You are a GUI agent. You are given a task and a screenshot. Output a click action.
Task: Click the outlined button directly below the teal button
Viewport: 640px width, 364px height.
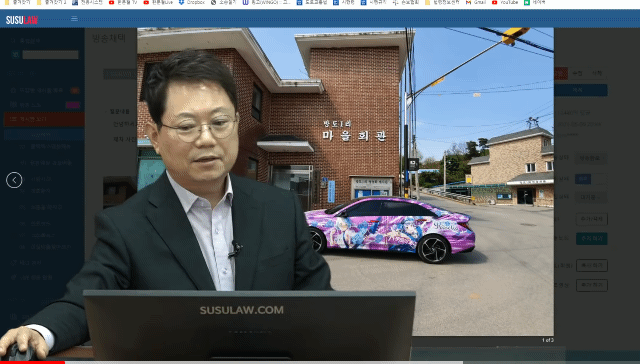point(591,265)
